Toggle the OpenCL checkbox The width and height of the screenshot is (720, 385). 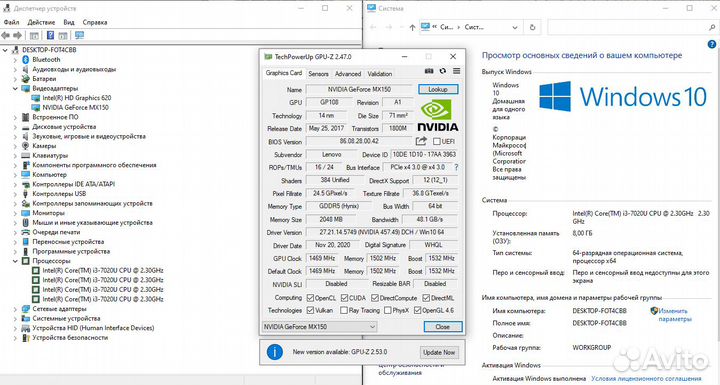pyautogui.click(x=310, y=298)
